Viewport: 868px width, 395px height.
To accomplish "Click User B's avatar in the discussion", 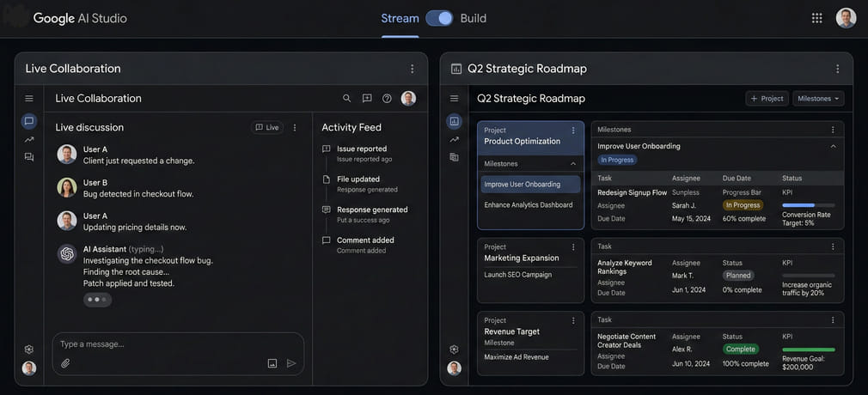I will click(x=67, y=187).
